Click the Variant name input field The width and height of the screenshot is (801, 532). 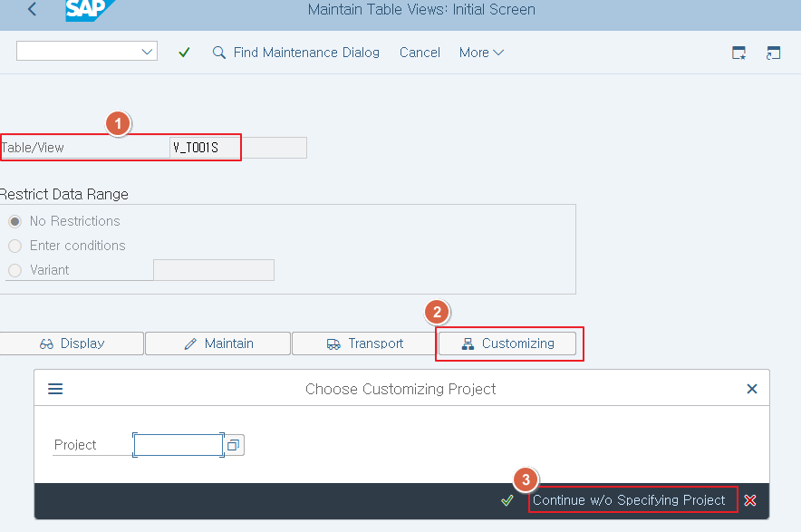click(x=214, y=270)
